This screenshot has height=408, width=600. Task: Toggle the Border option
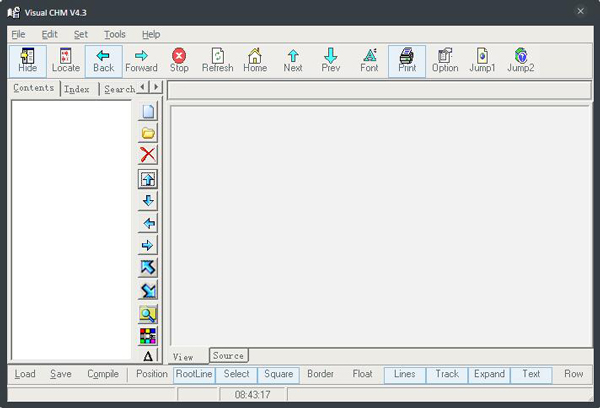click(x=321, y=374)
